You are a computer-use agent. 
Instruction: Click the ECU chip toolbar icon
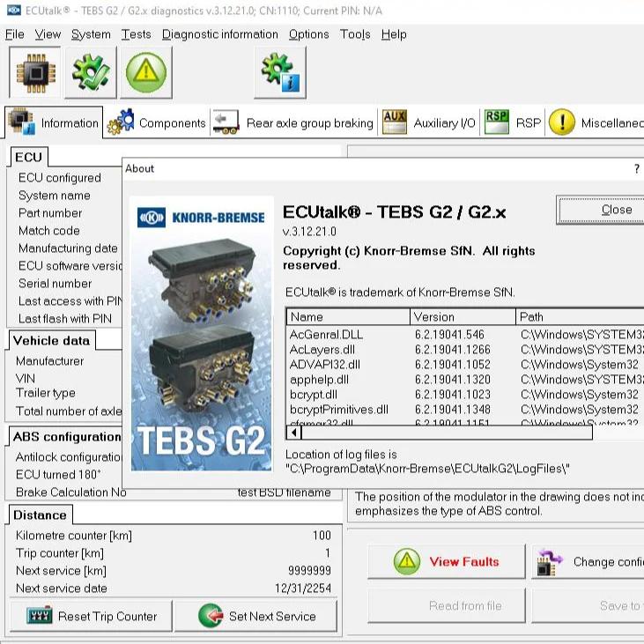35,73
